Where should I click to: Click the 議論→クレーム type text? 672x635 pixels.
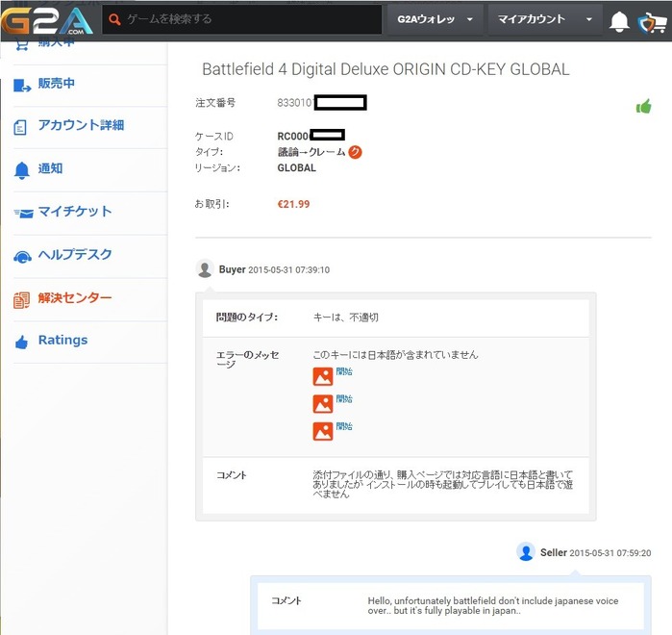coord(311,152)
